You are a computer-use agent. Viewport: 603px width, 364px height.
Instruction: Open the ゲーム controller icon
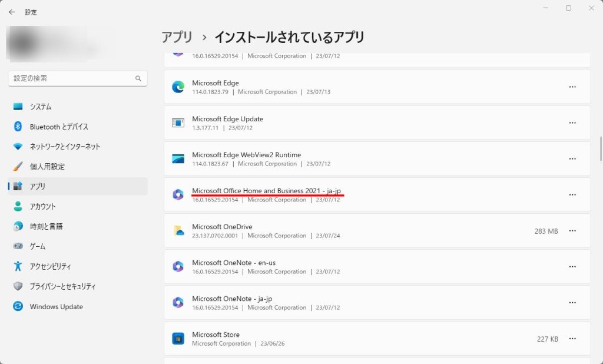(x=18, y=246)
